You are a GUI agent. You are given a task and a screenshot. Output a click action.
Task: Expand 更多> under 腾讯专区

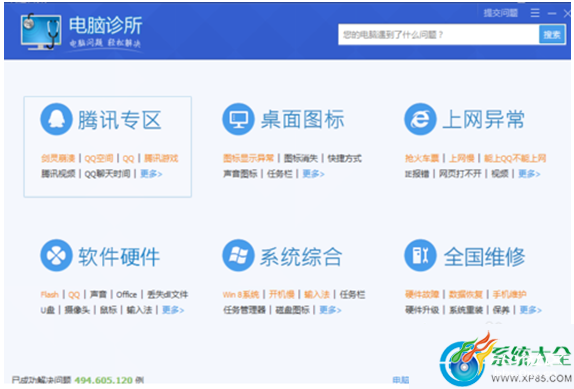click(x=151, y=173)
